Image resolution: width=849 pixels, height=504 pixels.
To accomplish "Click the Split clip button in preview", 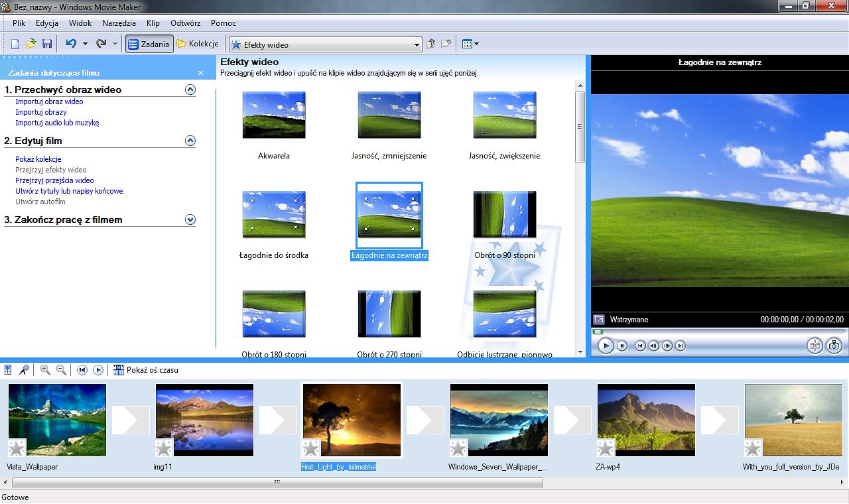I will click(815, 346).
